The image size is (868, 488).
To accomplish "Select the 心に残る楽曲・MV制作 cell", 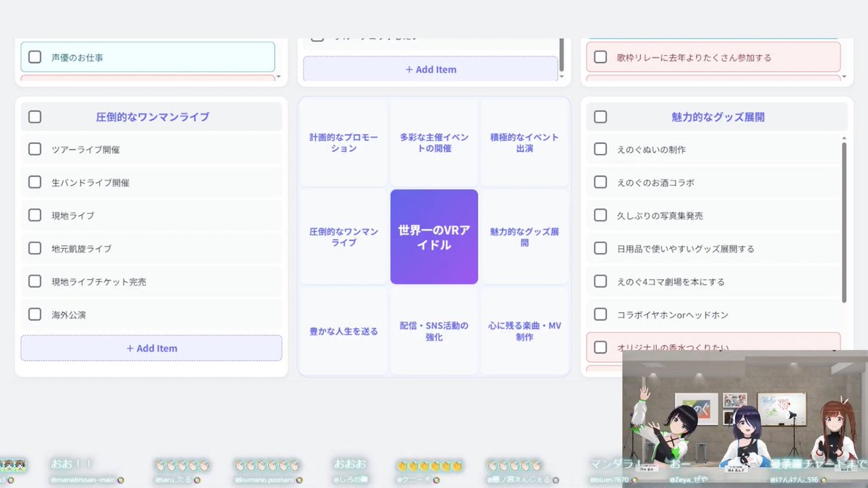I will pos(524,330).
